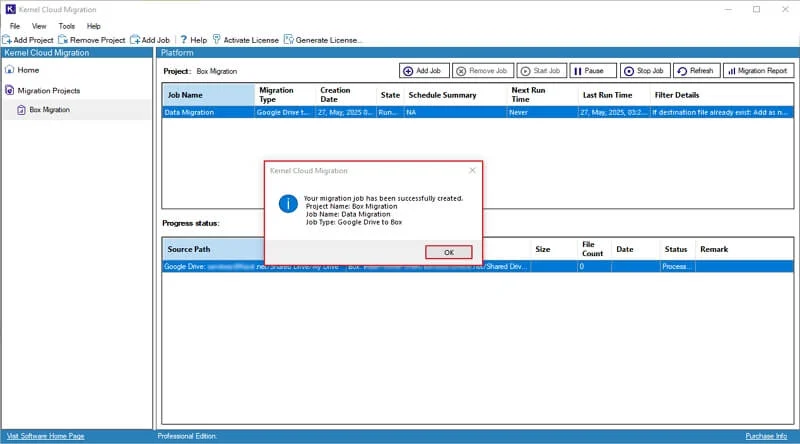
Task: Click the Stop Job button
Action: pyautogui.click(x=645, y=71)
